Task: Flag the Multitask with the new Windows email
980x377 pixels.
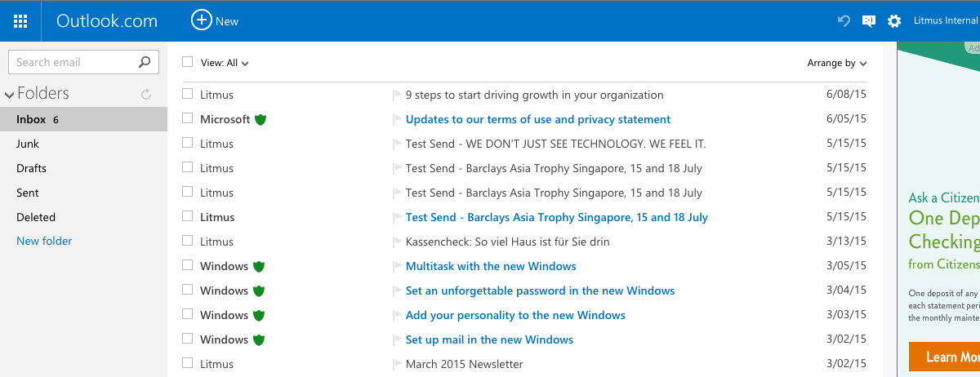Action: pos(398,267)
